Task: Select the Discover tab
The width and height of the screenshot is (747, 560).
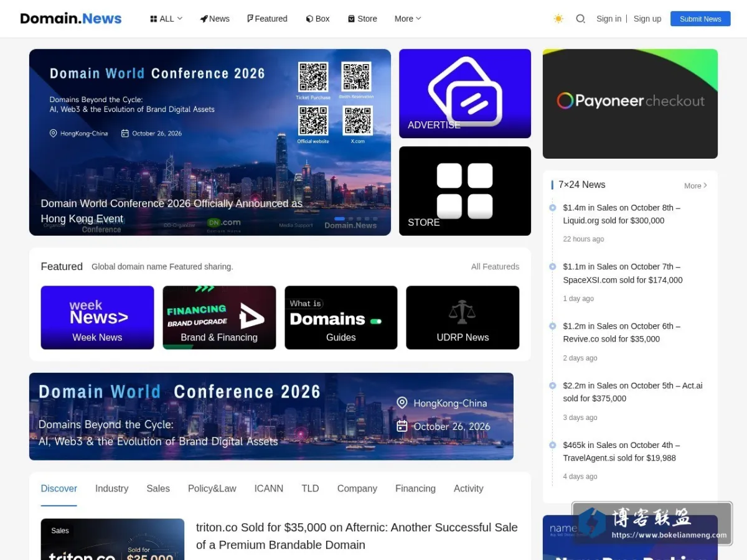Action: coord(59,488)
